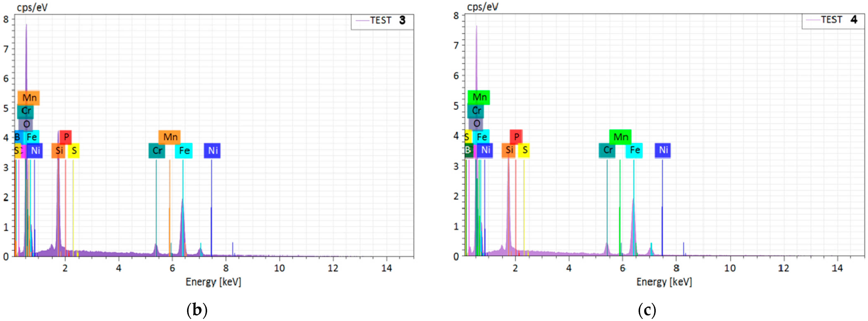
Task: Select the red P label in TEST 4 chart
Action: pyautogui.click(x=516, y=137)
